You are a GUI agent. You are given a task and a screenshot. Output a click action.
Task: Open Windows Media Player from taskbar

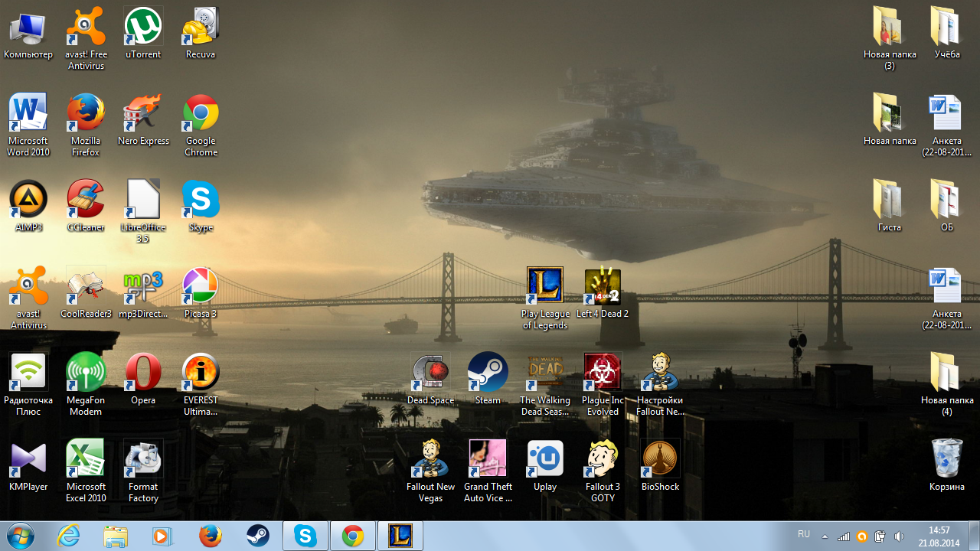point(162,536)
